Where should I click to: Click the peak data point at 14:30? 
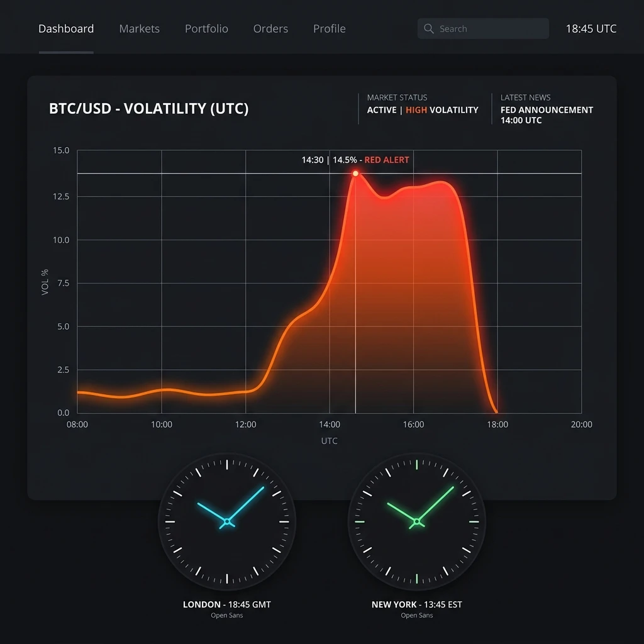click(356, 174)
